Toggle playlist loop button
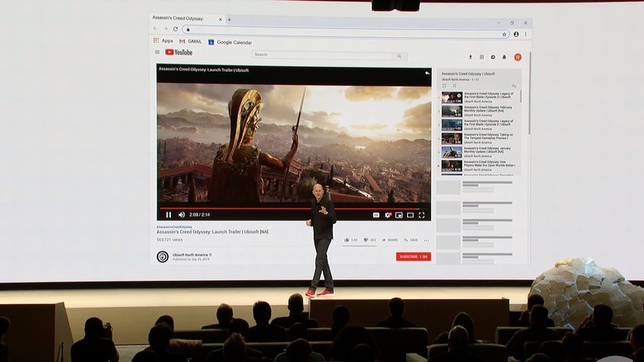Image resolution: width=644 pixels, height=362 pixels. tap(444, 86)
